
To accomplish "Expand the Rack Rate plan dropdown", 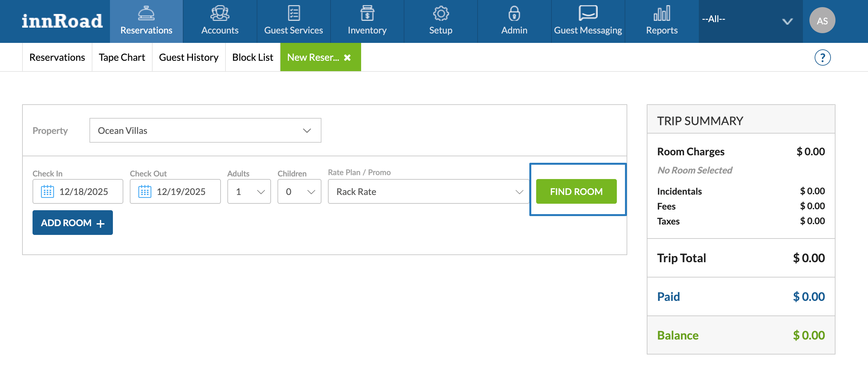I will [428, 191].
